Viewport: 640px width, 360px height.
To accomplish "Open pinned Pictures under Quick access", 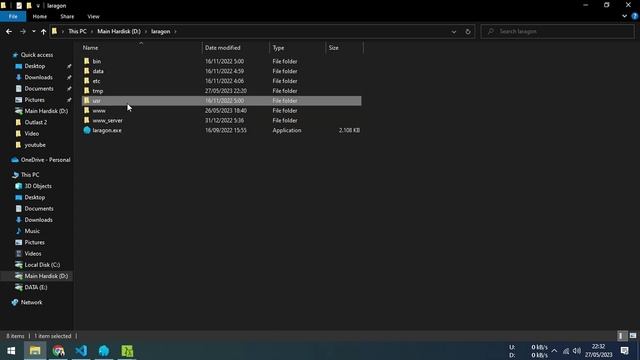I will coord(34,100).
